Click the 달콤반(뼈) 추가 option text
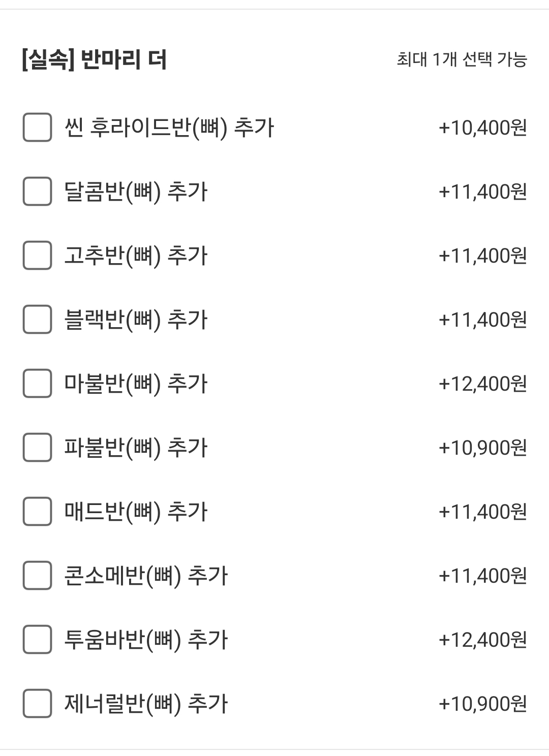This screenshot has height=756, width=549. click(136, 192)
